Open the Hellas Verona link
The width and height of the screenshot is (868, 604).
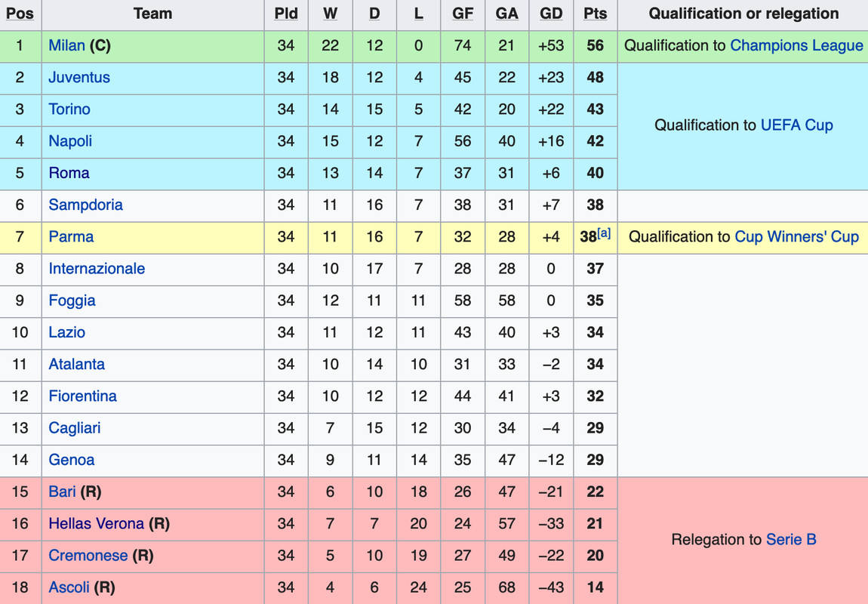pyautogui.click(x=97, y=524)
